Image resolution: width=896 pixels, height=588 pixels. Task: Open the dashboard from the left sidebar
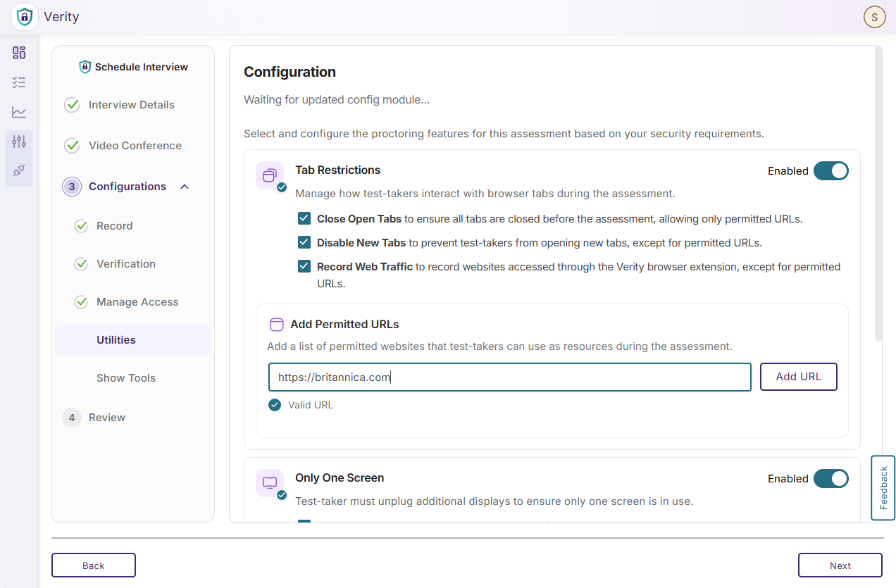point(19,53)
